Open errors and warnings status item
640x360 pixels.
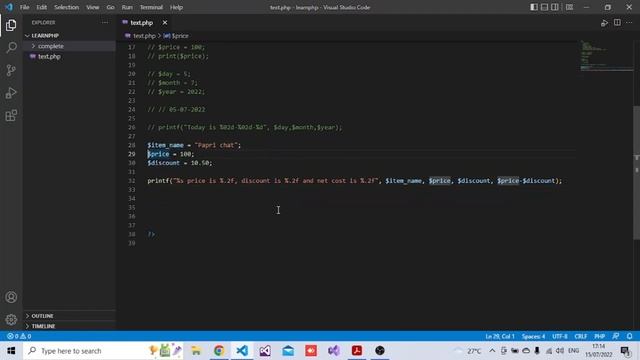coord(19,336)
